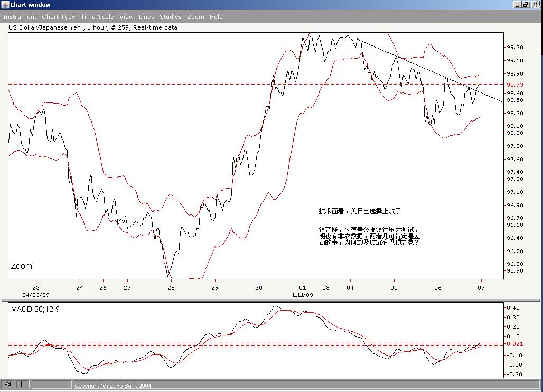Click the Zoom label in chart corner
This screenshot has height=392, width=543.
22,266
